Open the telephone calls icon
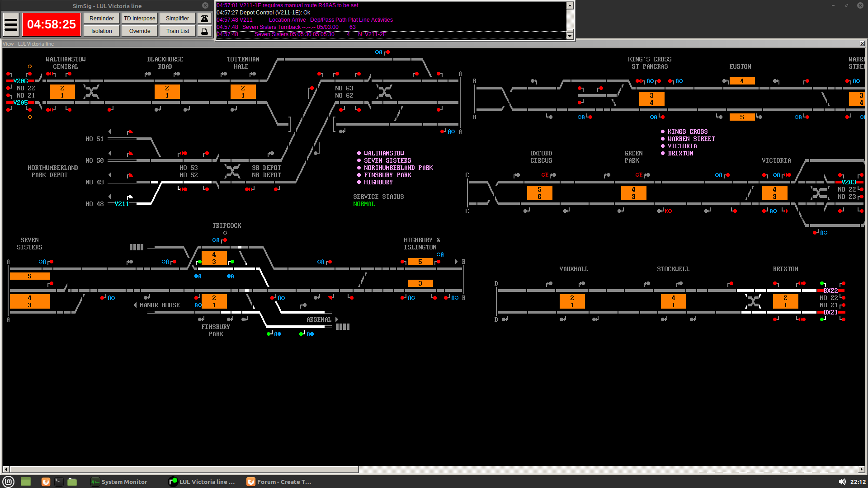This screenshot has height=488, width=868. tap(205, 19)
